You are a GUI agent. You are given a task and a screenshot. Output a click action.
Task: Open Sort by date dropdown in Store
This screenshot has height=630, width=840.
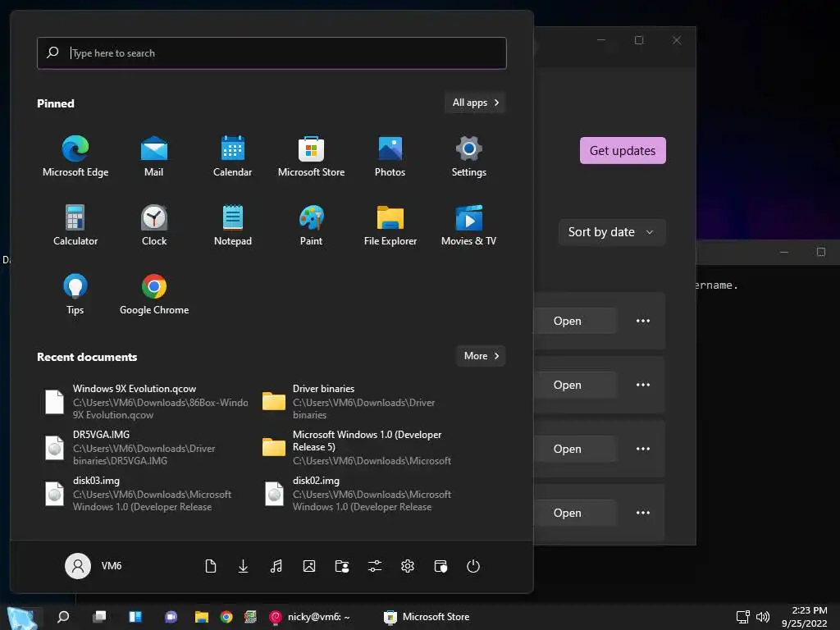612,232
